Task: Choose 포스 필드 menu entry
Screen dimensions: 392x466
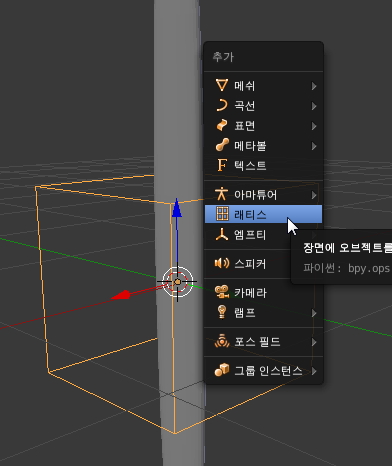Action: pos(263,342)
